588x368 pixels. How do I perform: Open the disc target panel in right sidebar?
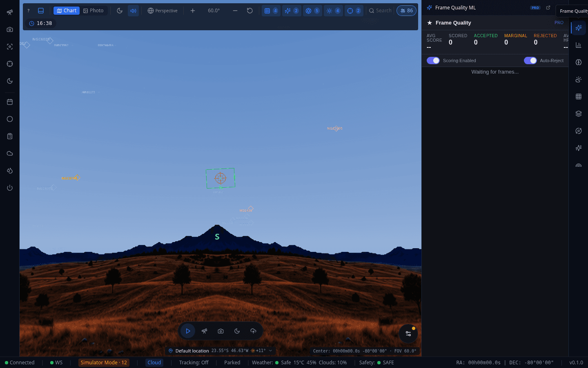pyautogui.click(x=579, y=131)
